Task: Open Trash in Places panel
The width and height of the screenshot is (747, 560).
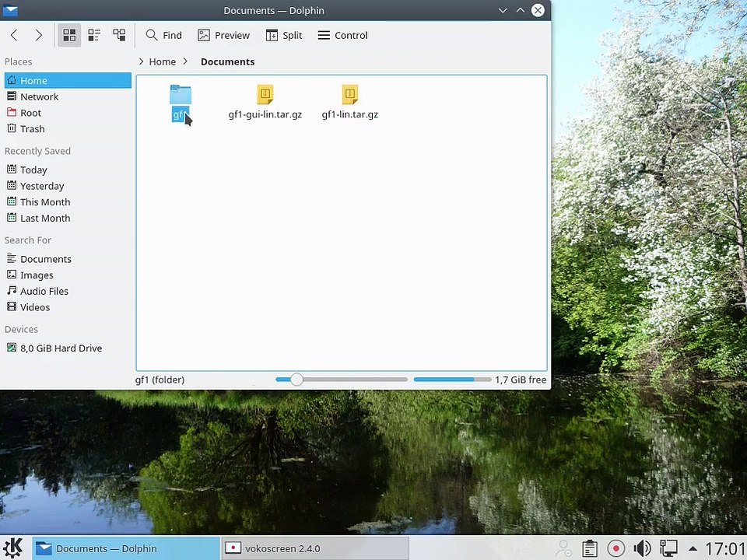Action: pyautogui.click(x=68, y=129)
